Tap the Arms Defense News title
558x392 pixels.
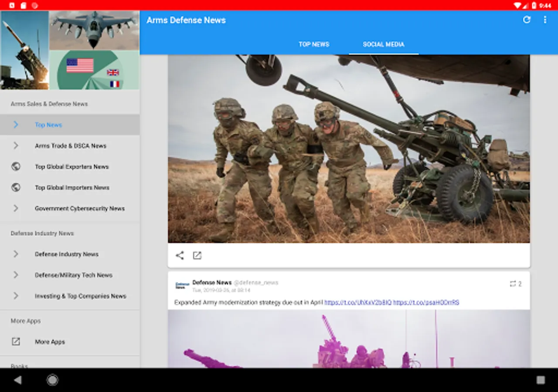click(x=186, y=20)
